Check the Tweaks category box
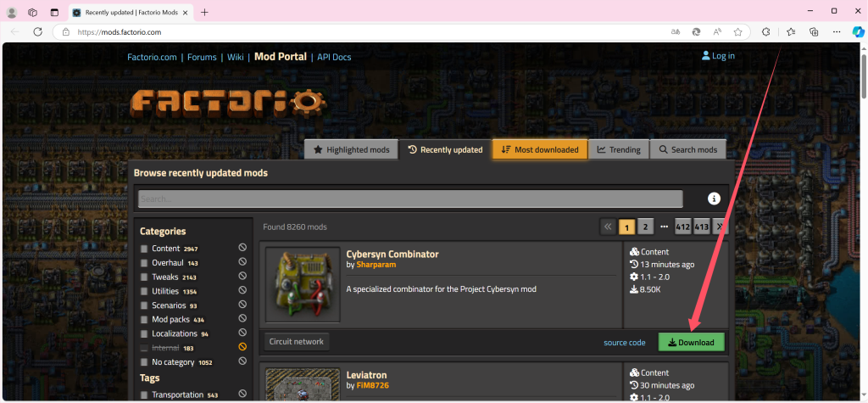The height and width of the screenshot is (403, 868). tap(144, 277)
